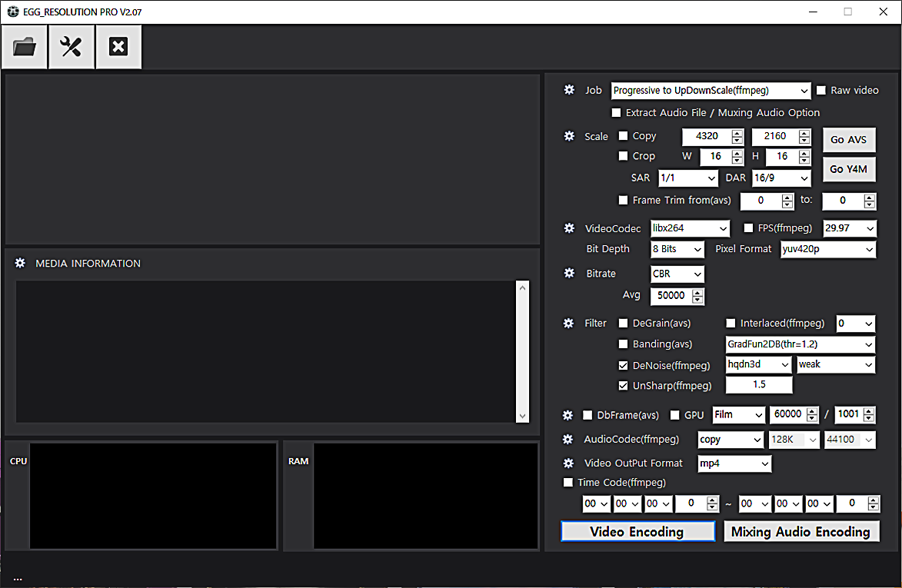Open a file with the folder icon

(24, 47)
